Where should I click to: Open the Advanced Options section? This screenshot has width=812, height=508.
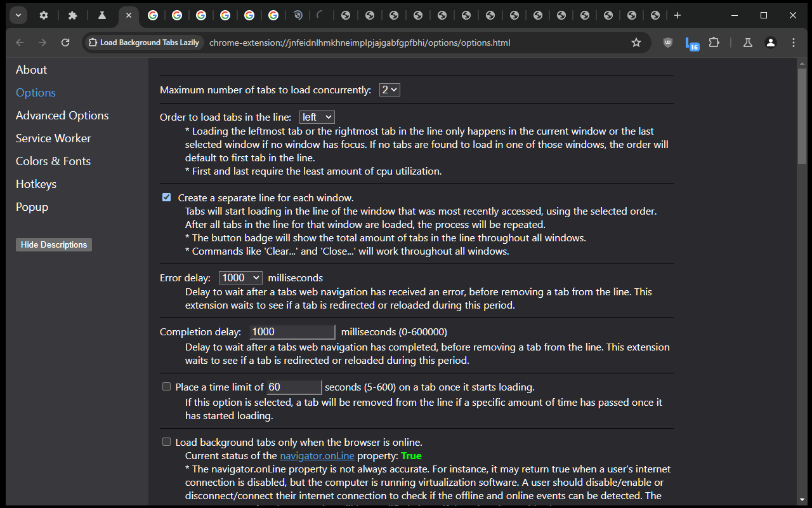pyautogui.click(x=62, y=115)
